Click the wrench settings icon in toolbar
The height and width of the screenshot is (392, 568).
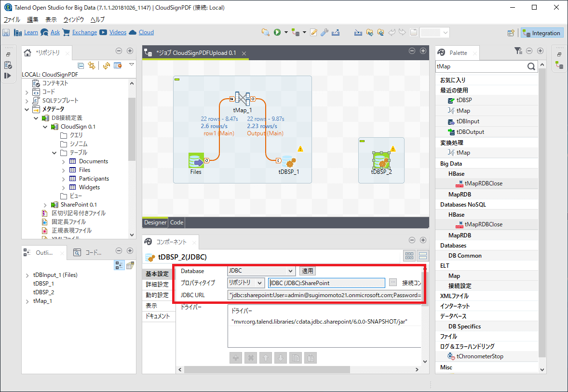[324, 33]
